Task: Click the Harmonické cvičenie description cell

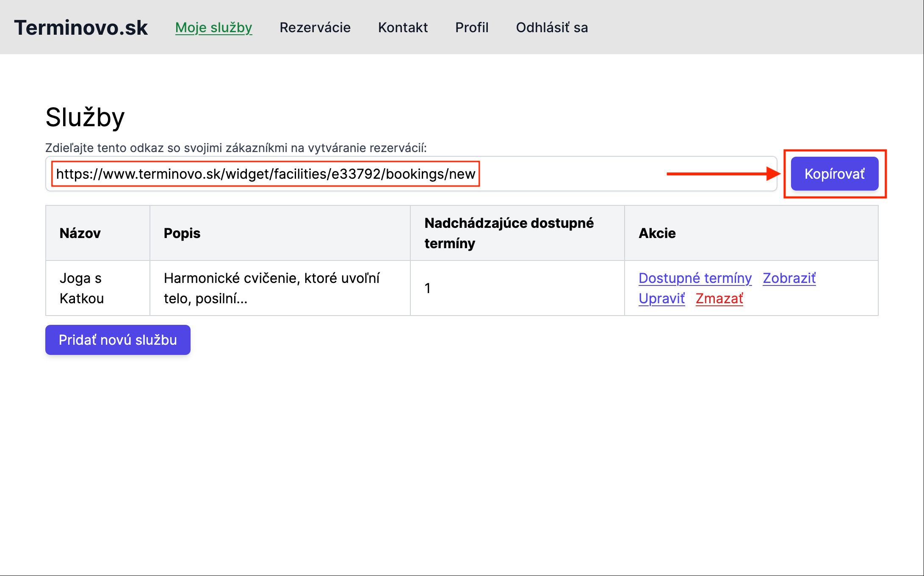Action: 271,288
